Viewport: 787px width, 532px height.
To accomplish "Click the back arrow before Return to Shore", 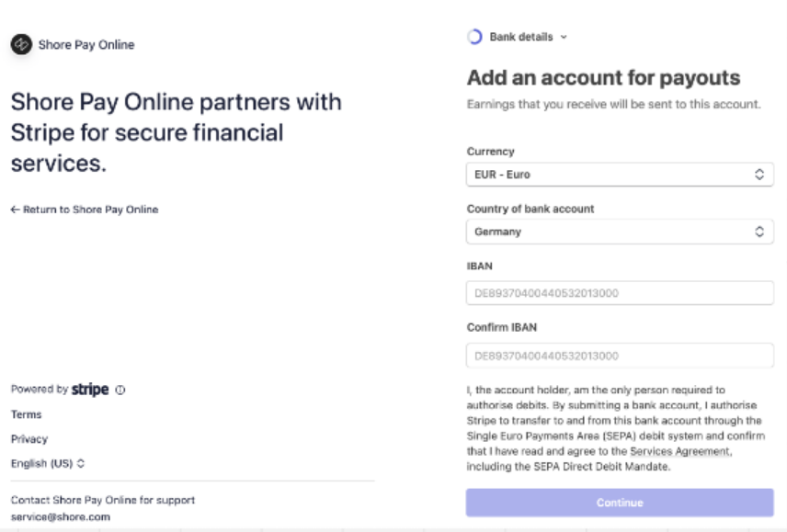I will [16, 209].
